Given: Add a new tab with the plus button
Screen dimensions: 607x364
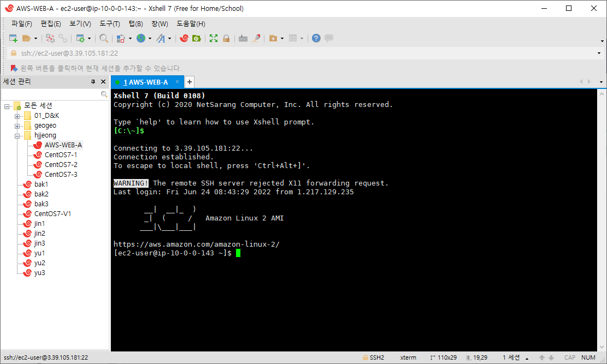Looking at the screenshot, I should (x=189, y=82).
